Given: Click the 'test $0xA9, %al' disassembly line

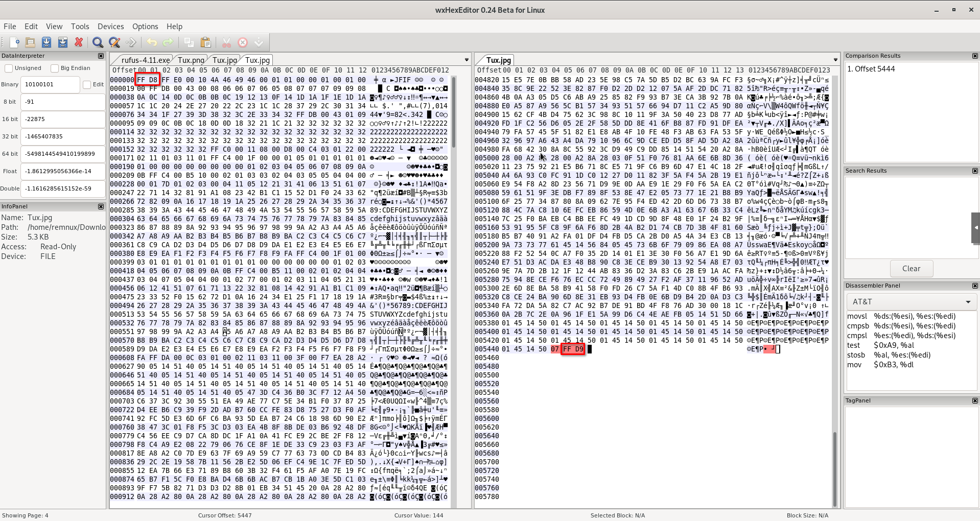Looking at the screenshot, I should [x=881, y=345].
